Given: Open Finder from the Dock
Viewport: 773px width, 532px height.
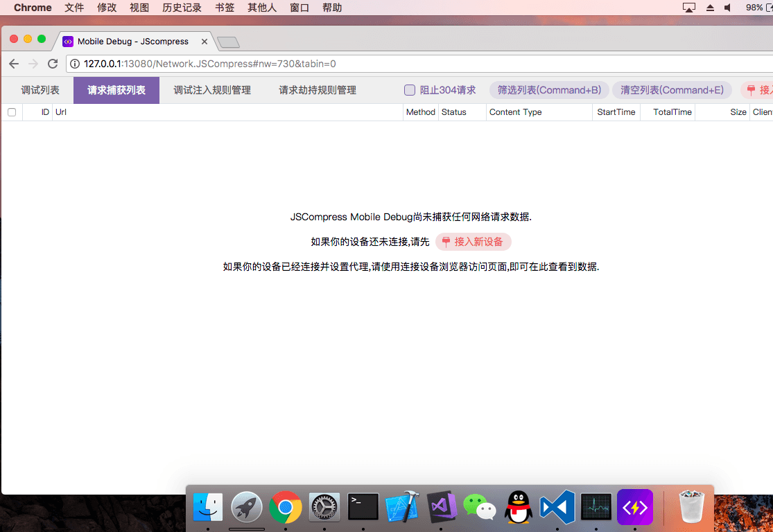Looking at the screenshot, I should pyautogui.click(x=207, y=507).
